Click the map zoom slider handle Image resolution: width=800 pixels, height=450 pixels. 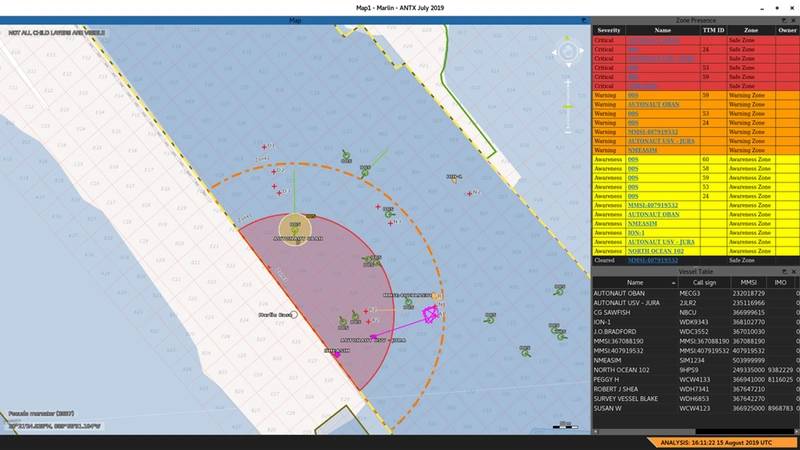[568, 107]
